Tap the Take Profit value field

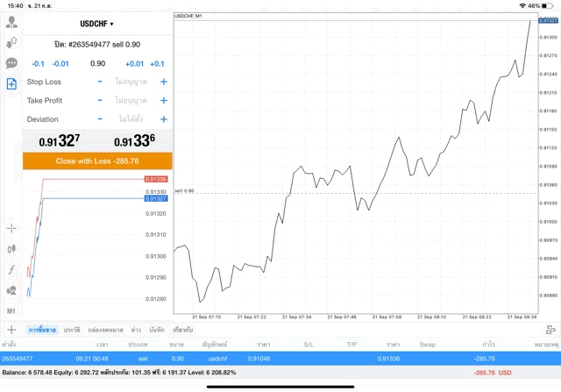click(131, 101)
